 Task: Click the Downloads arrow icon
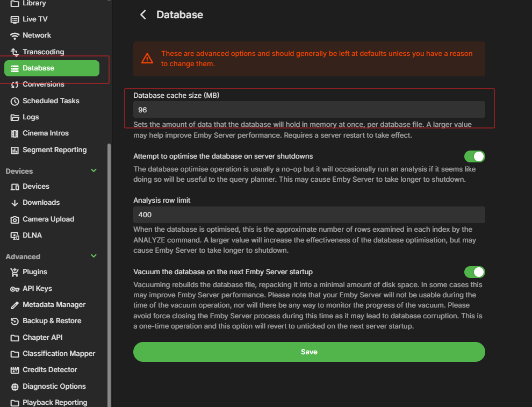pyautogui.click(x=15, y=203)
